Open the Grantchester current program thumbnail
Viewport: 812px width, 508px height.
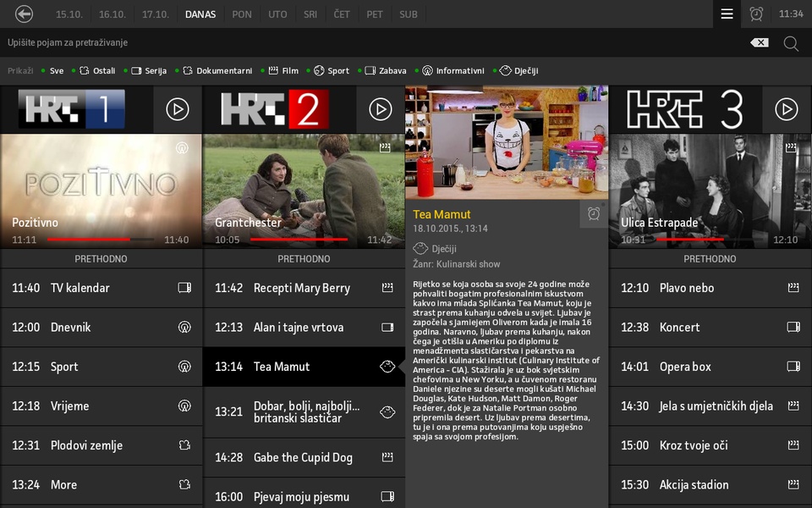[x=304, y=190]
